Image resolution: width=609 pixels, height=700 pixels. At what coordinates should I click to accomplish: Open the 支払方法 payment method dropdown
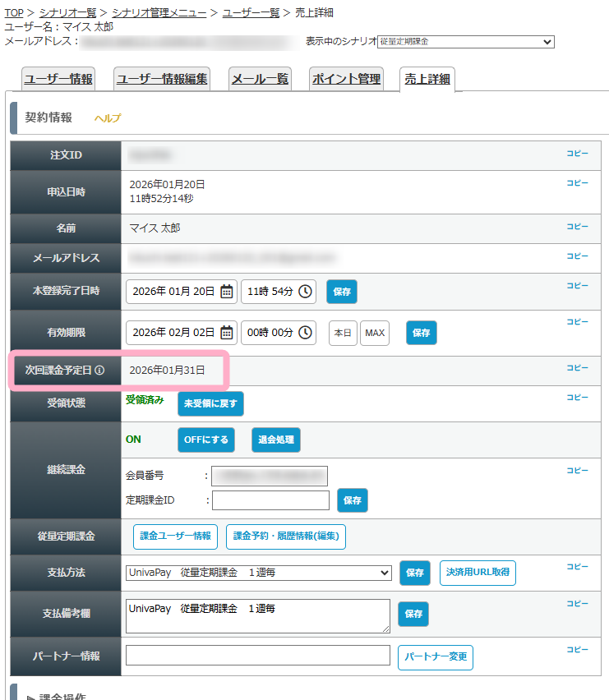259,573
